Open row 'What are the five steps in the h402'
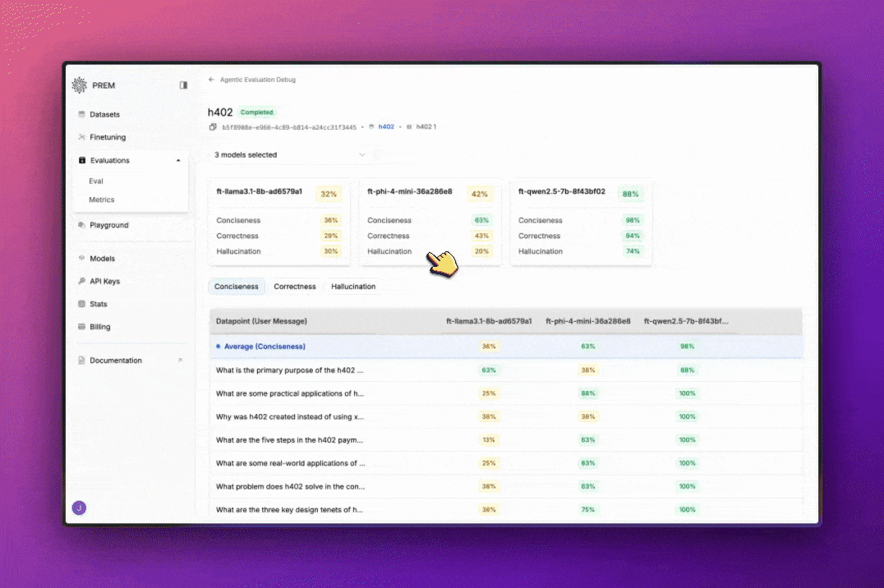884x588 pixels. coord(506,439)
